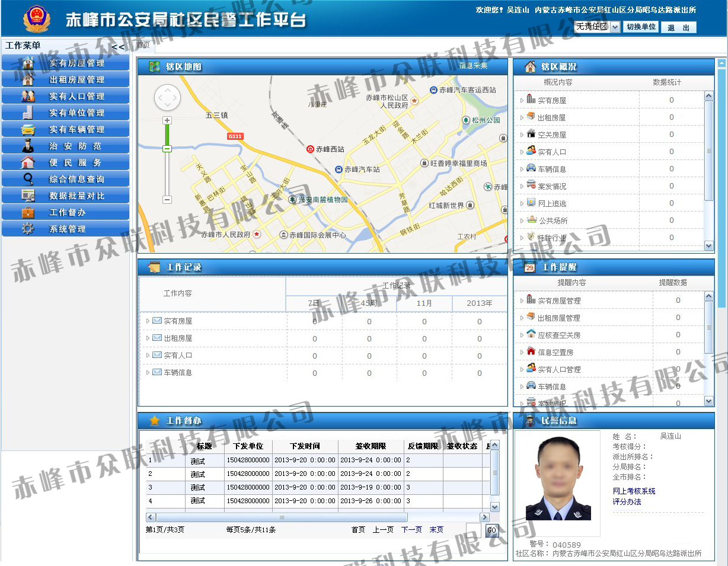Expand the 实有房屋 row in 辖区概况
Screen dimensions: 728x566
[522, 101]
